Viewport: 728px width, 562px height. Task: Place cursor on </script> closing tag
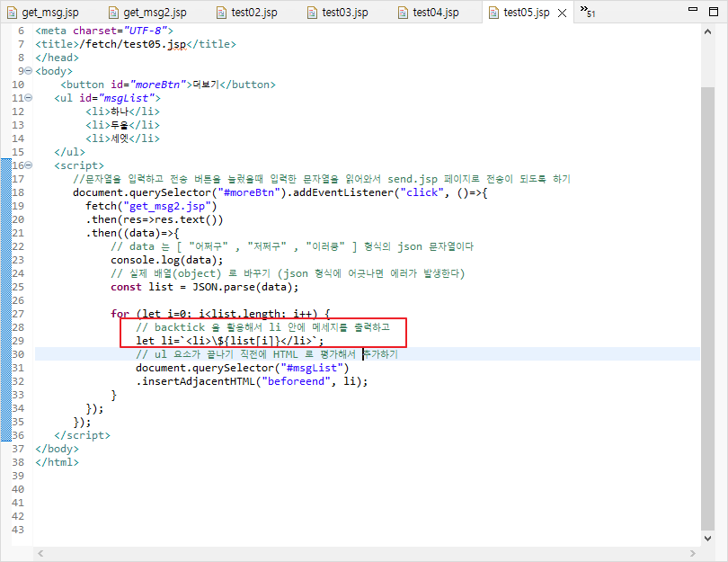[82, 435]
